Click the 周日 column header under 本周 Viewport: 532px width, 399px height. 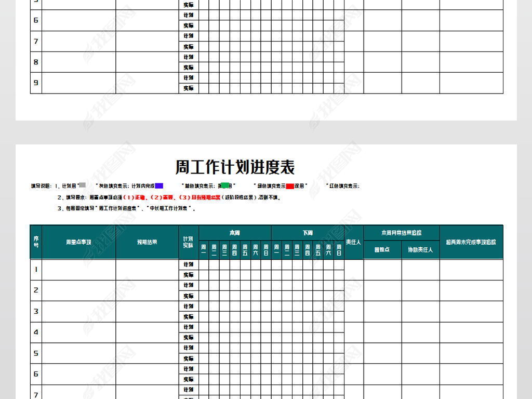click(x=266, y=250)
